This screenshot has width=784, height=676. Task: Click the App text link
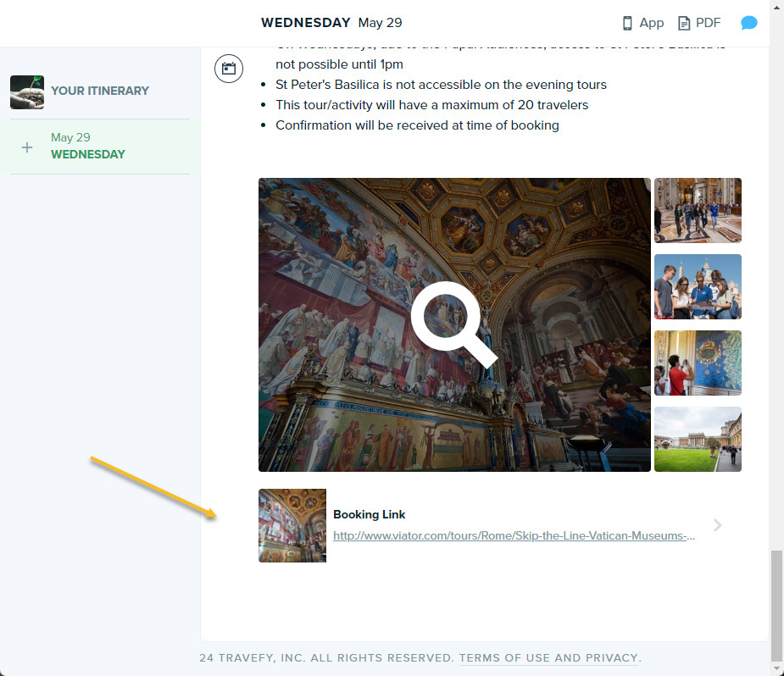(x=652, y=23)
